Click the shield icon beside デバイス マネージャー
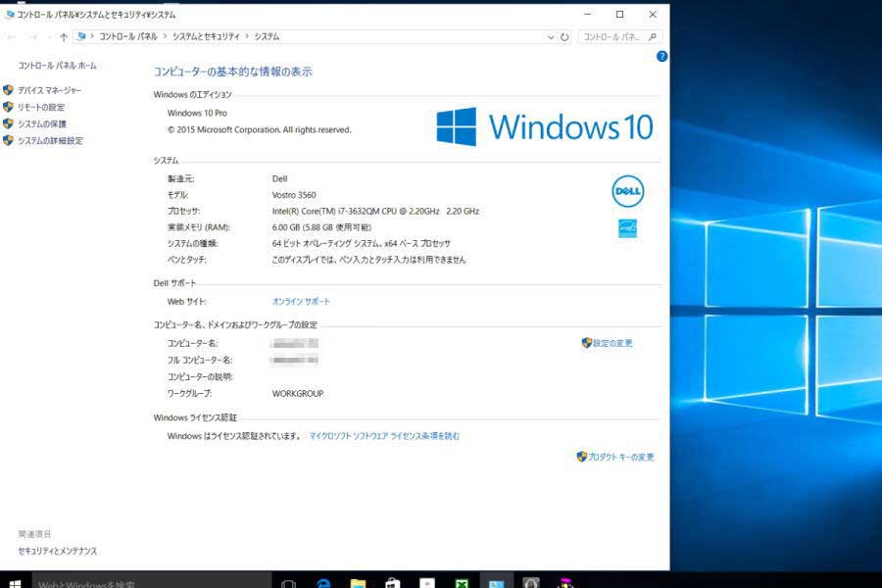This screenshot has height=588, width=882. click(x=8, y=90)
